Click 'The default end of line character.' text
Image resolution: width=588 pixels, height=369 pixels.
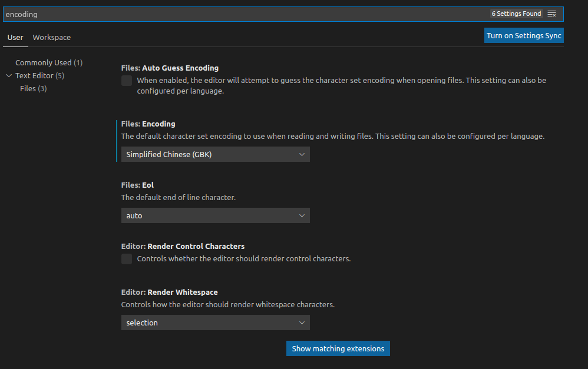point(179,197)
